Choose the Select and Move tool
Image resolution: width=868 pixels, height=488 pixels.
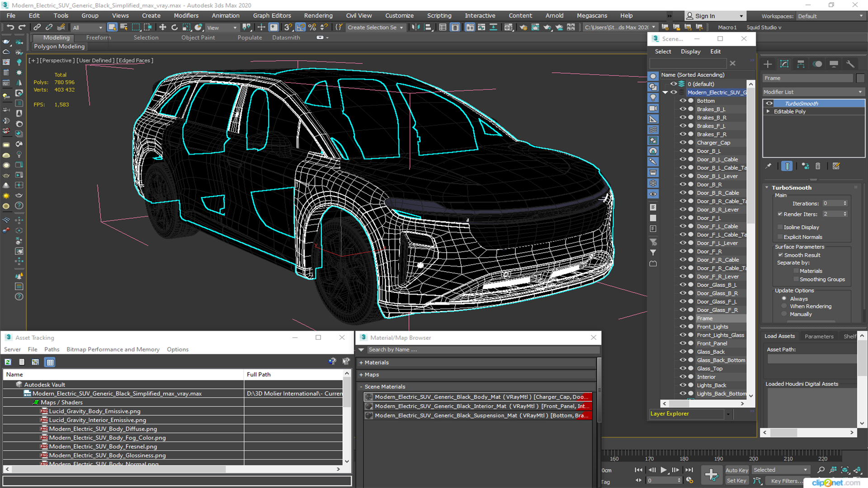click(163, 27)
